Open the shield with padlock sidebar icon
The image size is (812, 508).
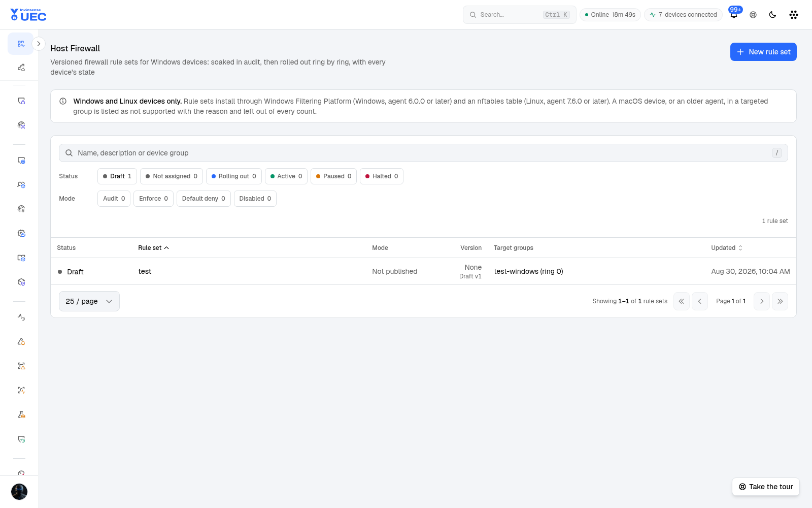[21, 101]
